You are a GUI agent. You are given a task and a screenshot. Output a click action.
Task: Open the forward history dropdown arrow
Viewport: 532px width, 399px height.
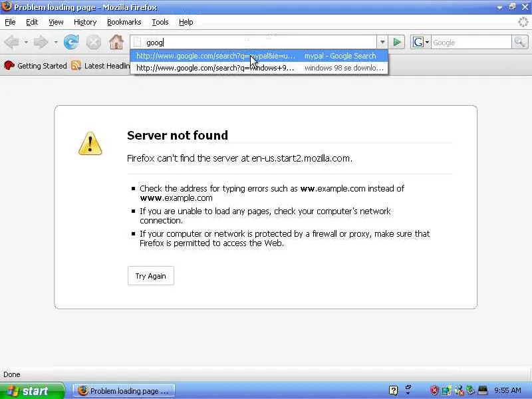[56, 43]
